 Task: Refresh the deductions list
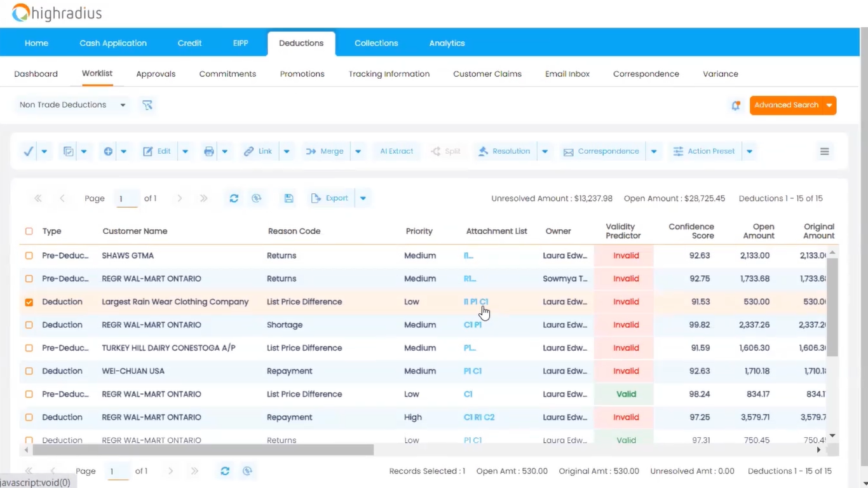click(x=234, y=198)
